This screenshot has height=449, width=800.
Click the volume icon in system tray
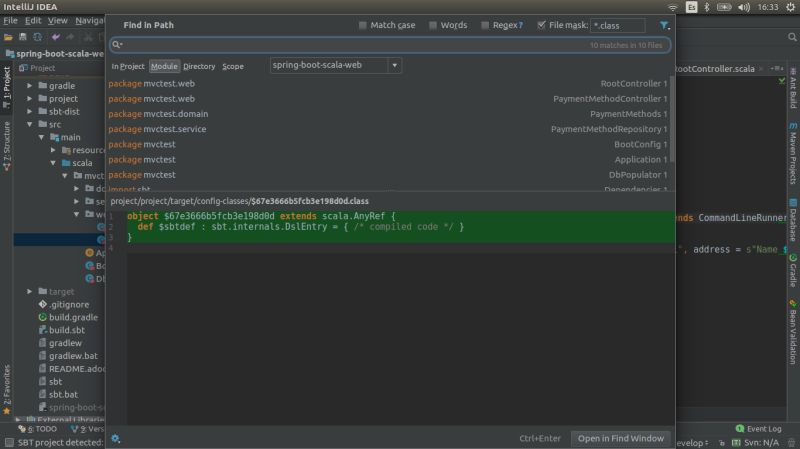coord(744,7)
